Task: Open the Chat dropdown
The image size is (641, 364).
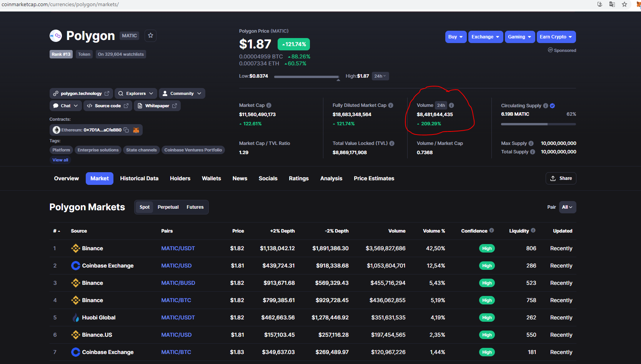Action: (x=66, y=106)
